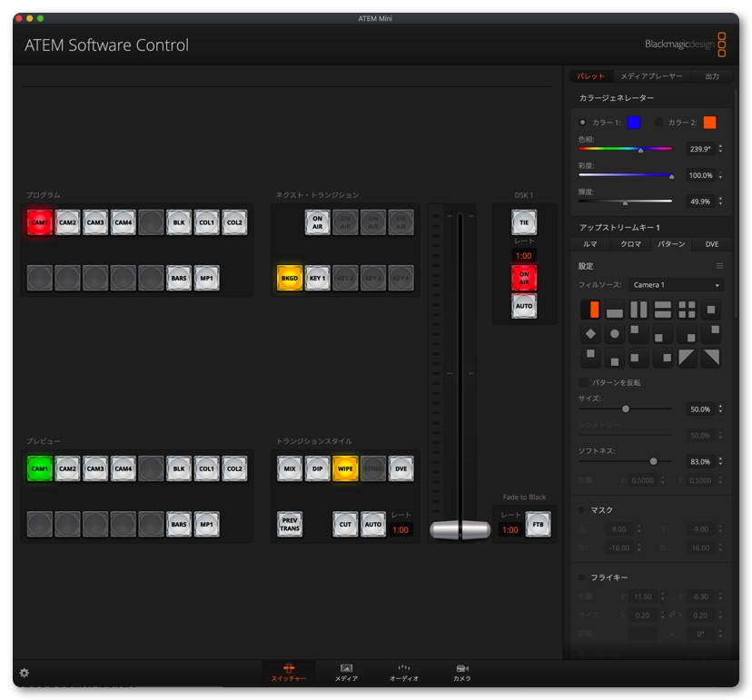Choose the diamond wipe pattern icon

[590, 333]
